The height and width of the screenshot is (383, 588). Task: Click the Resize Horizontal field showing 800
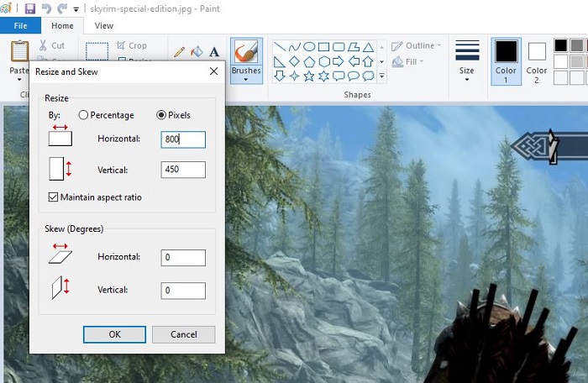183,139
